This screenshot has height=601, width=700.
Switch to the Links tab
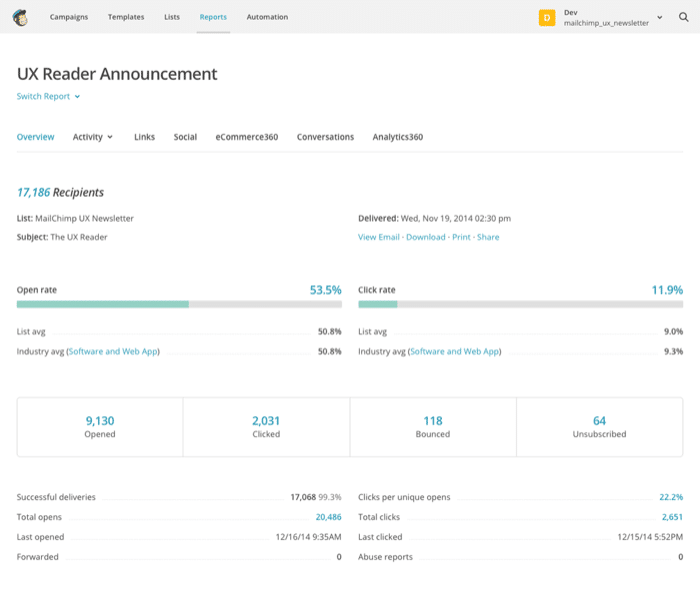[x=144, y=137]
